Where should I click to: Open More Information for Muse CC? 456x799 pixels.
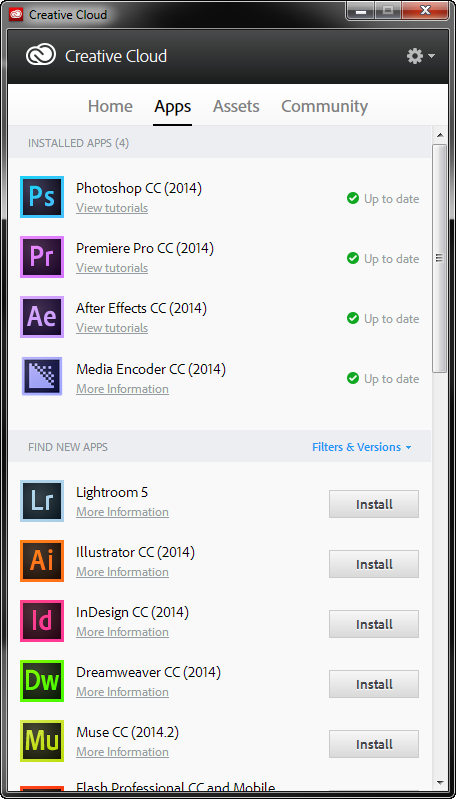pyautogui.click(x=122, y=752)
